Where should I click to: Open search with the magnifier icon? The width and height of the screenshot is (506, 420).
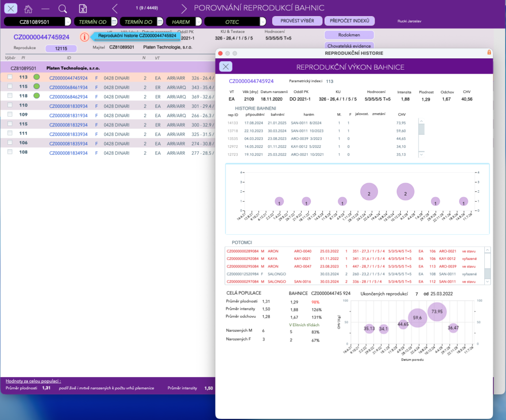pos(63,9)
